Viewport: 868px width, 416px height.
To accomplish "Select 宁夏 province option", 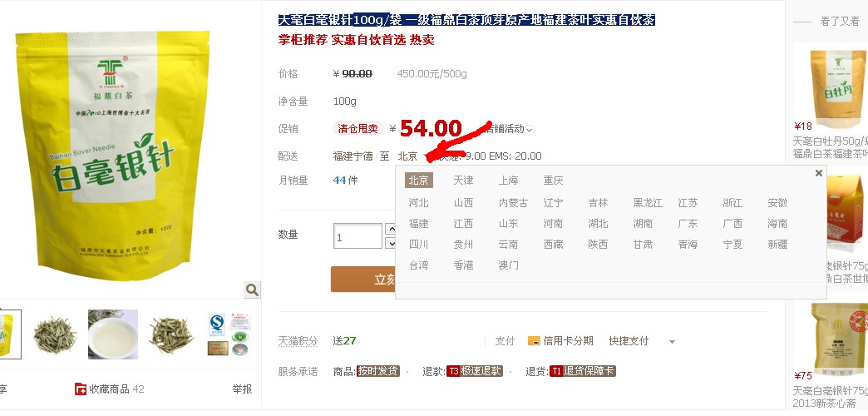I will point(732,244).
